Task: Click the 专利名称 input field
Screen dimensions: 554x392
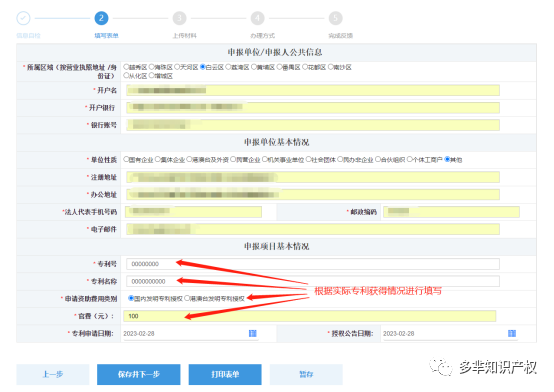Action: coord(313,281)
